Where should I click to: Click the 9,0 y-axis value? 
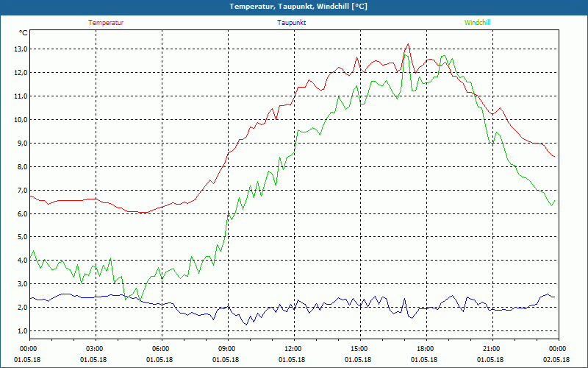(23, 143)
